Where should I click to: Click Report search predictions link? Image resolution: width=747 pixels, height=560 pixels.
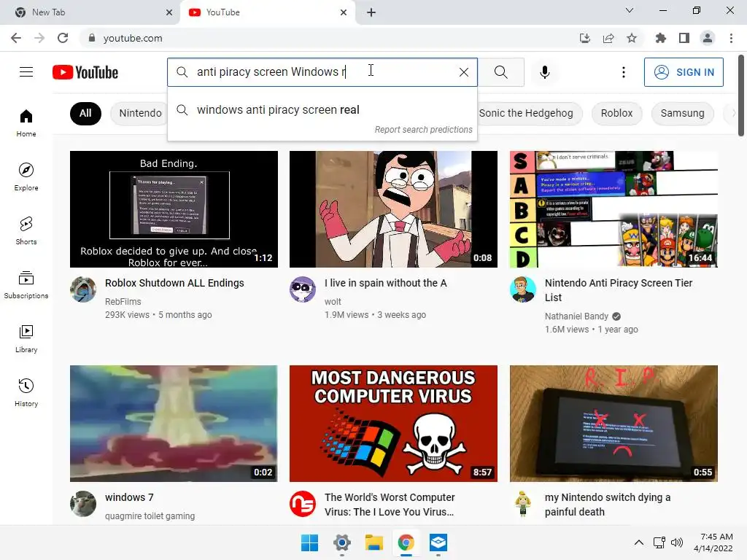(x=423, y=130)
